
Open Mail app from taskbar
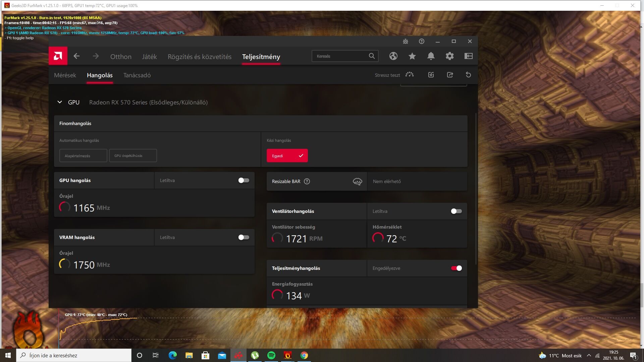[222, 355]
